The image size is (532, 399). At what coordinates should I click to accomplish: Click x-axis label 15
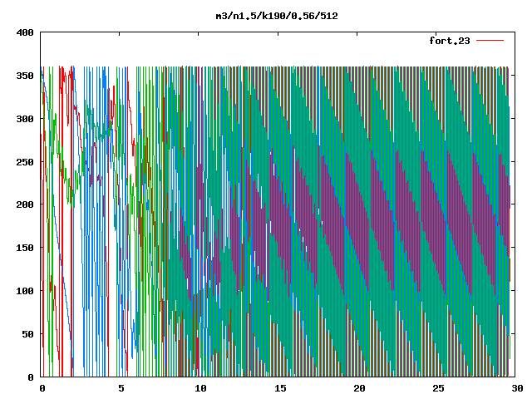click(280, 388)
